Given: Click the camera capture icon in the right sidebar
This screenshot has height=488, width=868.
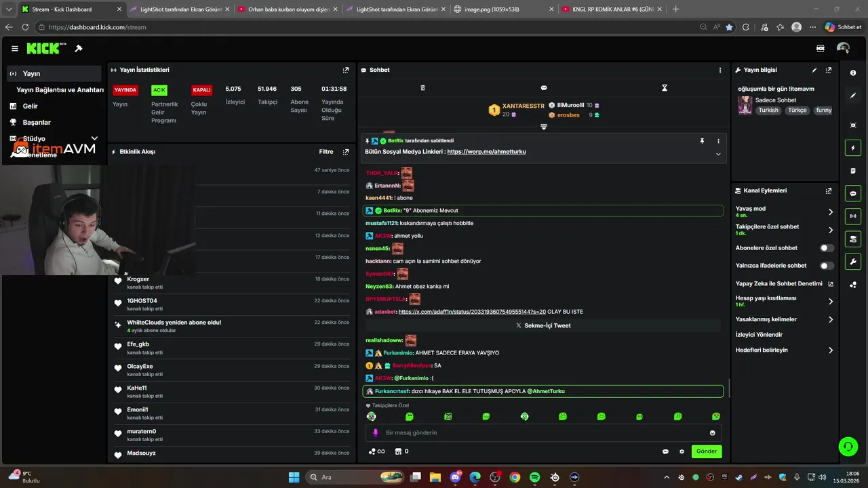Looking at the screenshot, I should tap(853, 125).
